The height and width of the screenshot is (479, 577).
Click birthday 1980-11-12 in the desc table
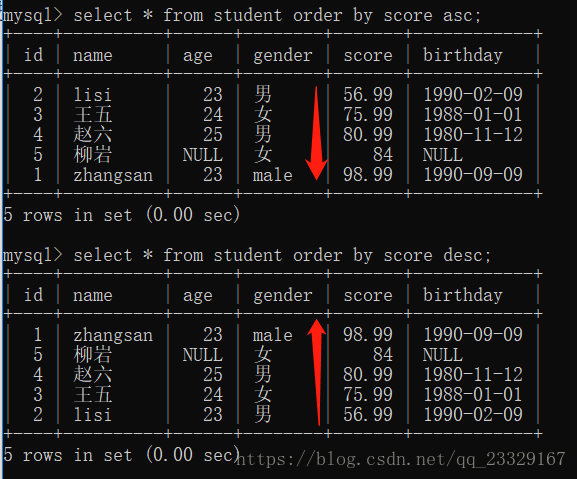click(473, 375)
